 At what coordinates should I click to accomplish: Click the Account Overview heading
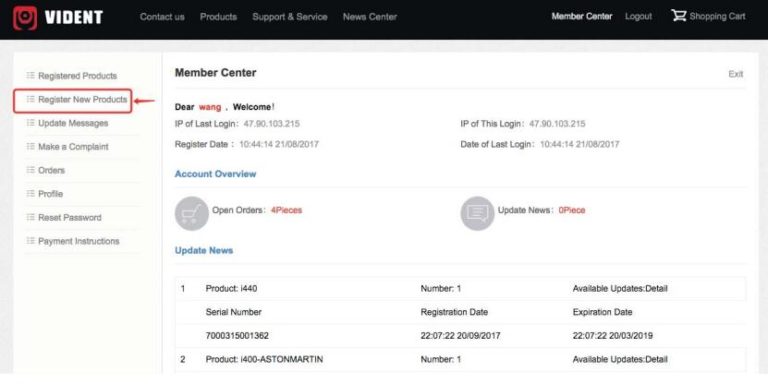216,174
